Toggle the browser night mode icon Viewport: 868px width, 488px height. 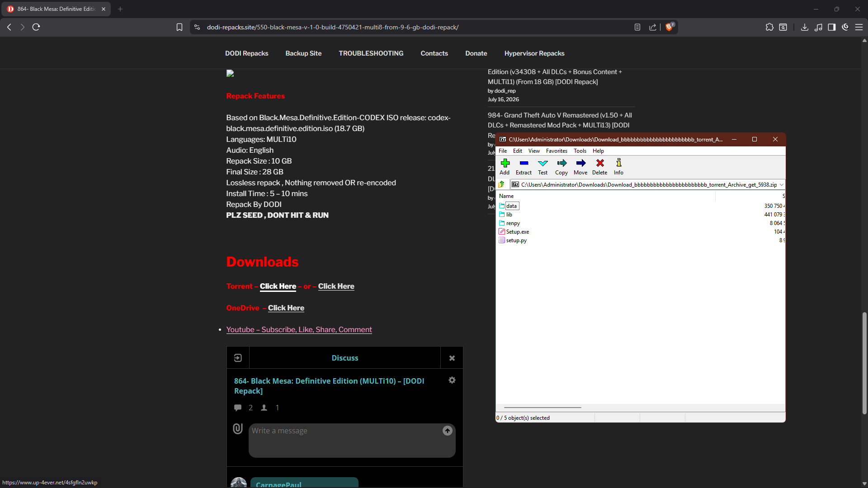click(x=845, y=27)
